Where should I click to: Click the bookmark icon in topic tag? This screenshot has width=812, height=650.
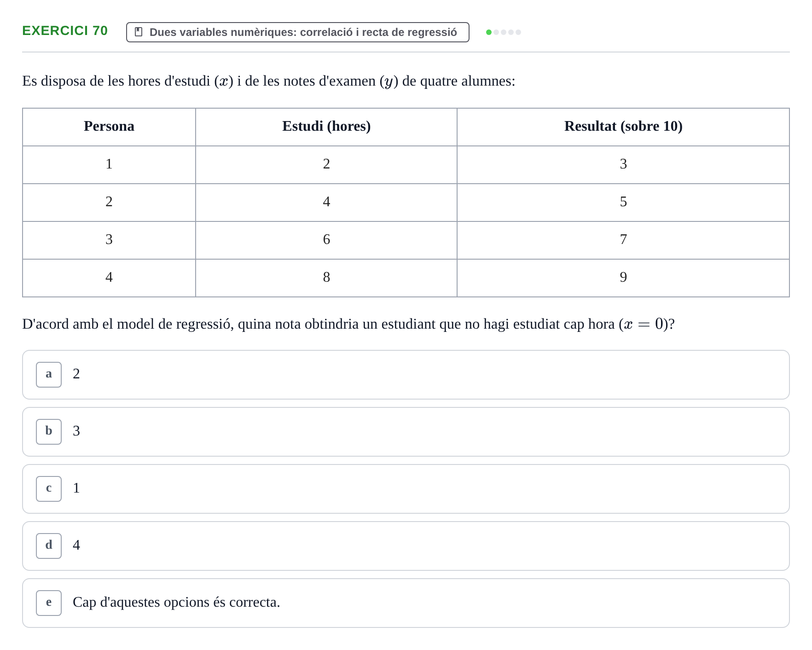click(139, 32)
